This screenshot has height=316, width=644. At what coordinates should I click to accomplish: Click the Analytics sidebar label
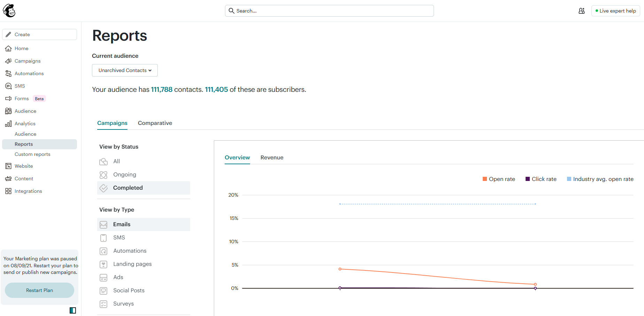25,124
